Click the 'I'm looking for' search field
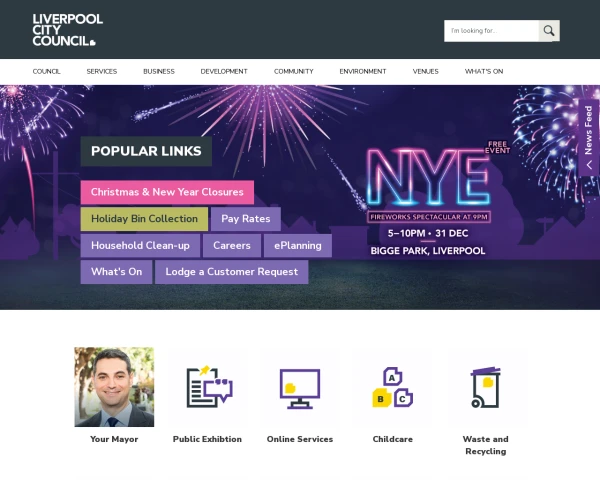Screen dimensions: 600x480 point(492,31)
